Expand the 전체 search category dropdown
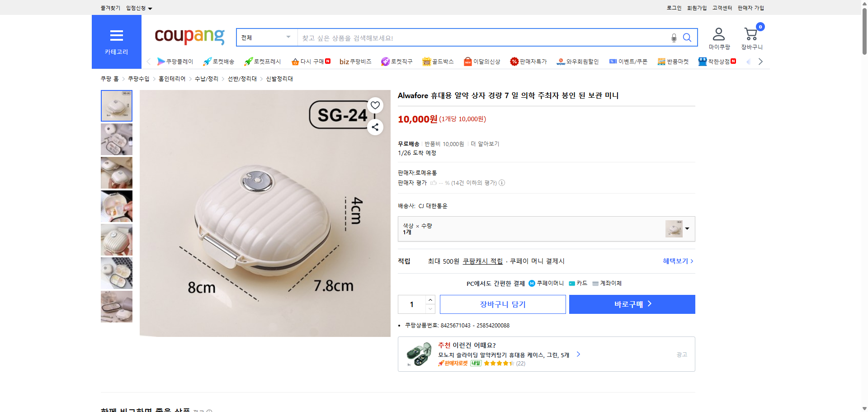Image resolution: width=868 pixels, height=412 pixels. [x=266, y=38]
